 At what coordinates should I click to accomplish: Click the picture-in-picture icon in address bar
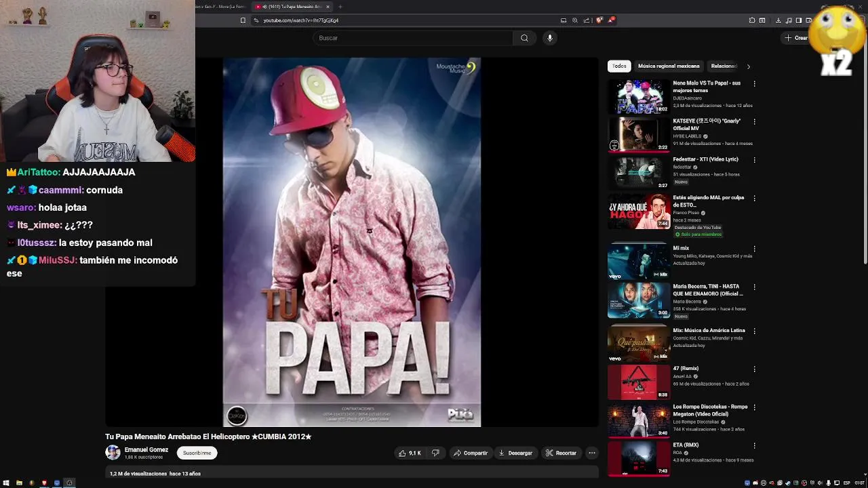pyautogui.click(x=564, y=20)
